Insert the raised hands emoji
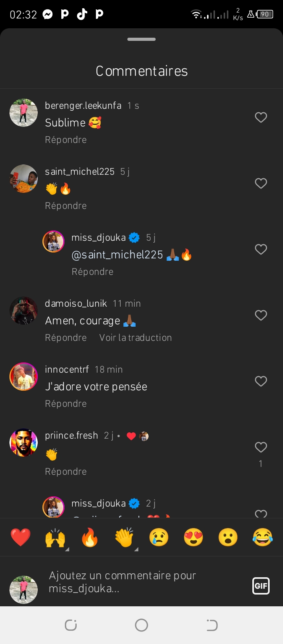This screenshot has width=283, height=644. (55, 537)
